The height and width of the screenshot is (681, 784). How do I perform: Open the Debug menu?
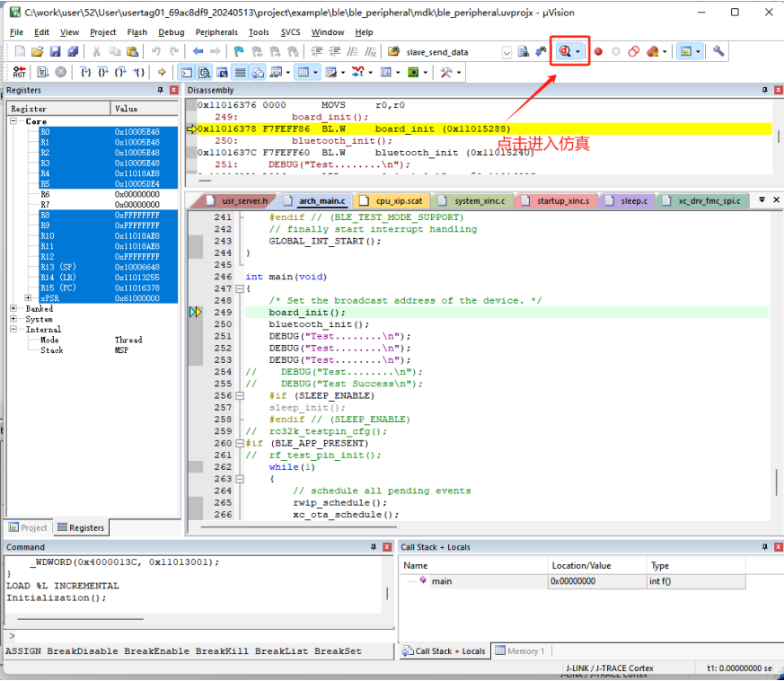coord(171,32)
